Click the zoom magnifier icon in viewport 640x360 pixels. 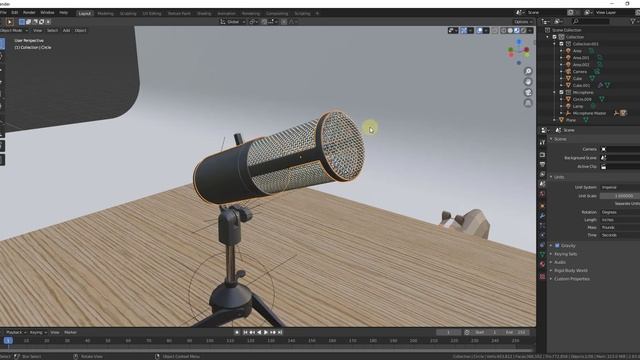pyautogui.click(x=528, y=71)
